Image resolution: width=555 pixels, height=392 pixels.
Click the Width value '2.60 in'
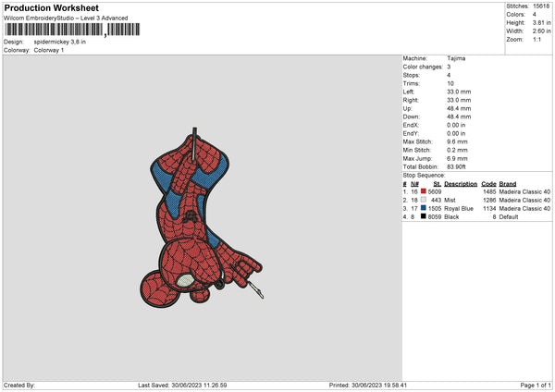tap(541, 31)
